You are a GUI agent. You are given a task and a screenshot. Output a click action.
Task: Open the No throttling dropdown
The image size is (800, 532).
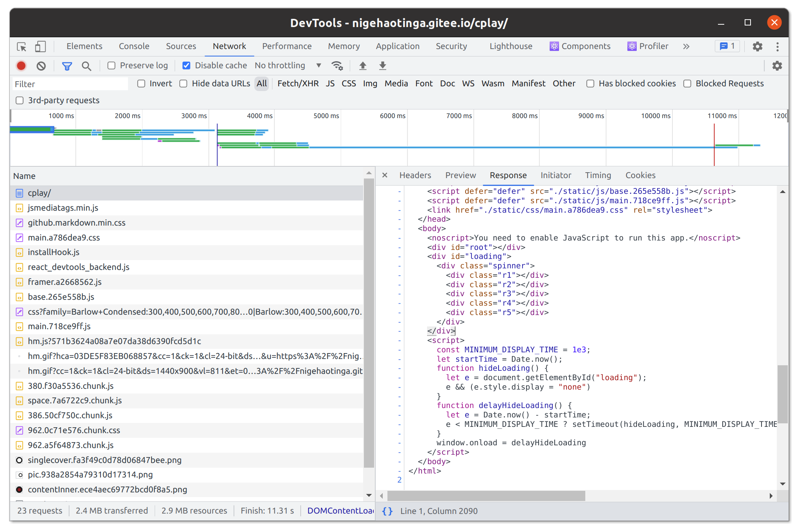(287, 66)
